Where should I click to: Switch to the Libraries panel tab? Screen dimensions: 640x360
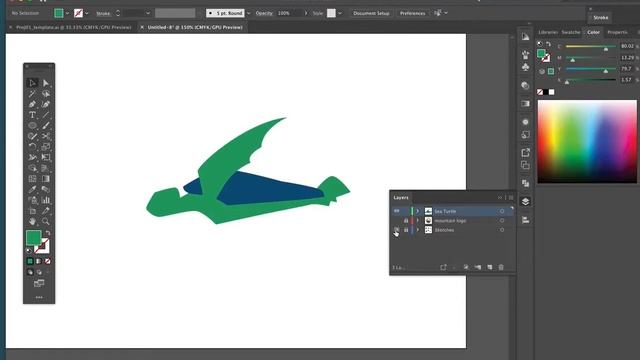coord(548,32)
